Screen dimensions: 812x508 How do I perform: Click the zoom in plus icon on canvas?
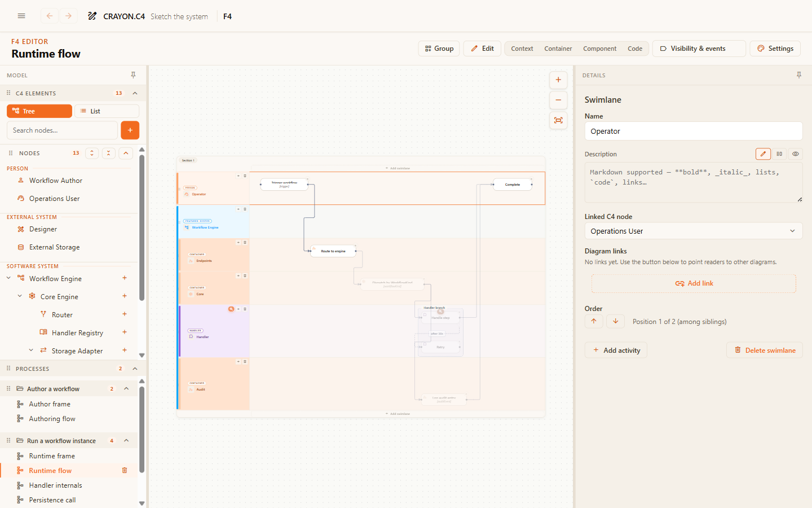coord(558,80)
